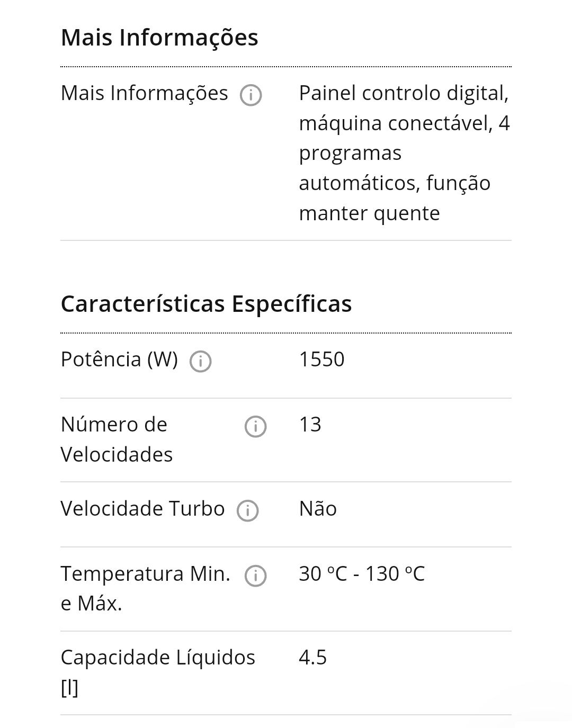
Task: Select the Mais Informações row label
Action: tap(144, 93)
